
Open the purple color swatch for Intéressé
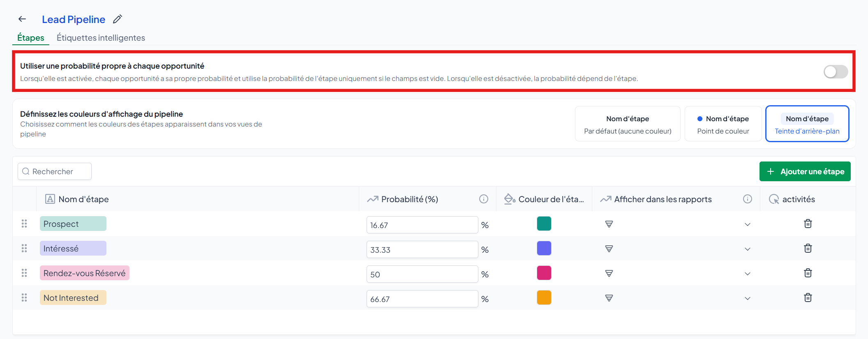click(544, 248)
